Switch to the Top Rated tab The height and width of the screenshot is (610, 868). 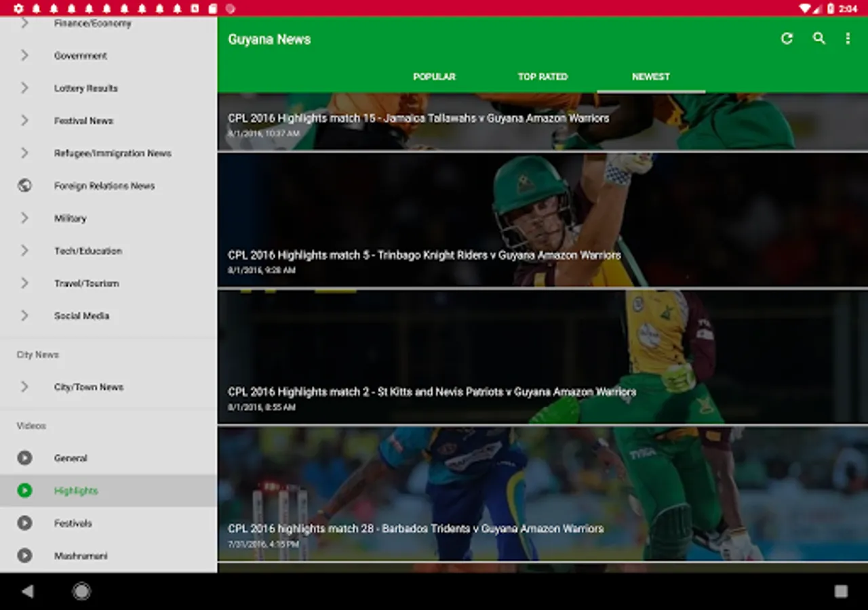[542, 77]
